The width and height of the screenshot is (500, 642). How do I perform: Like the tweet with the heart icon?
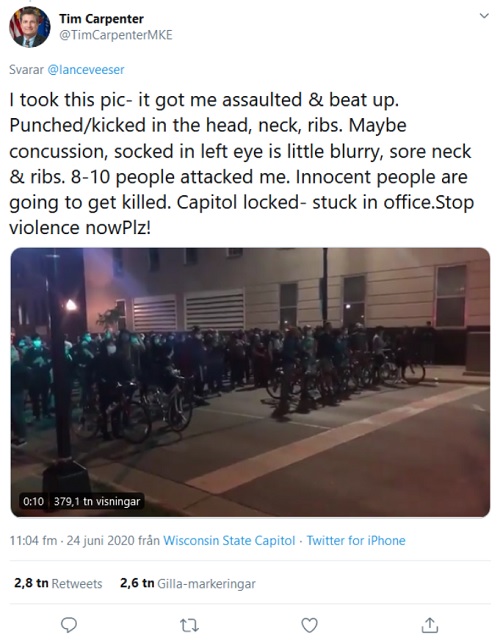[309, 625]
